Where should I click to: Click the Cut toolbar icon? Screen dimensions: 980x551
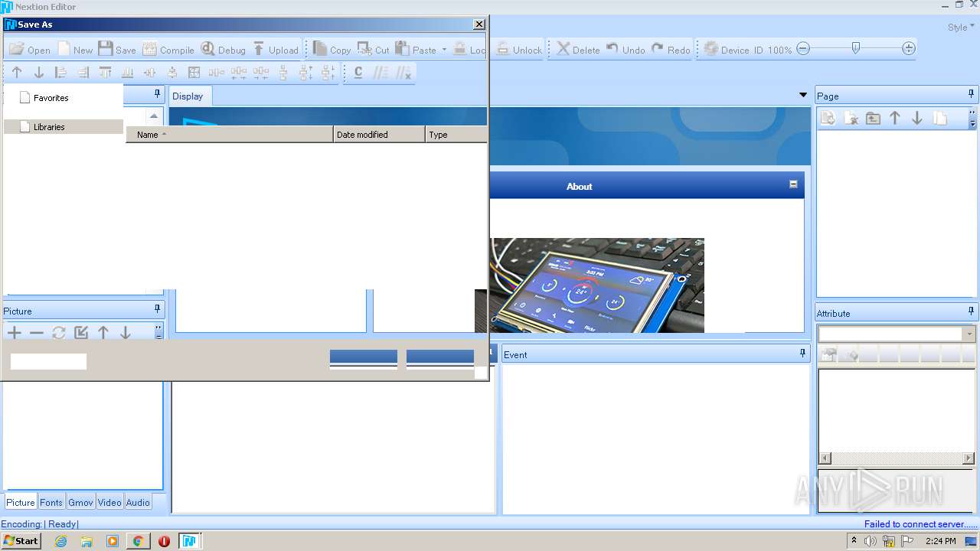coord(374,49)
